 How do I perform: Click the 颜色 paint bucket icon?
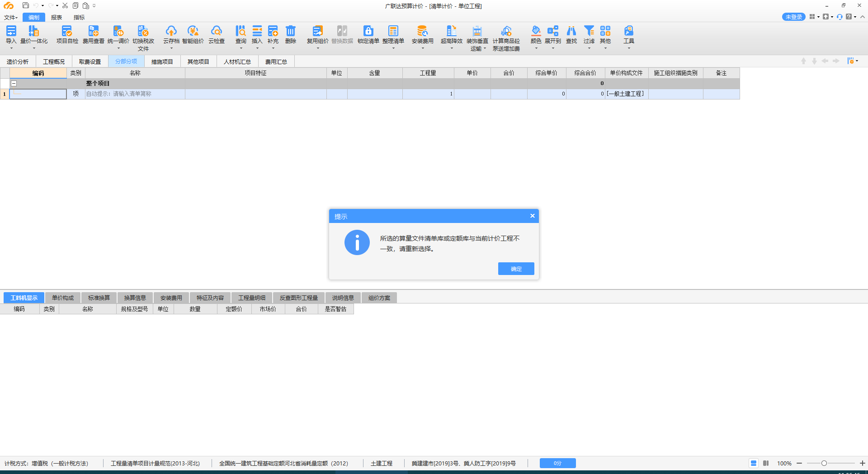point(536,31)
